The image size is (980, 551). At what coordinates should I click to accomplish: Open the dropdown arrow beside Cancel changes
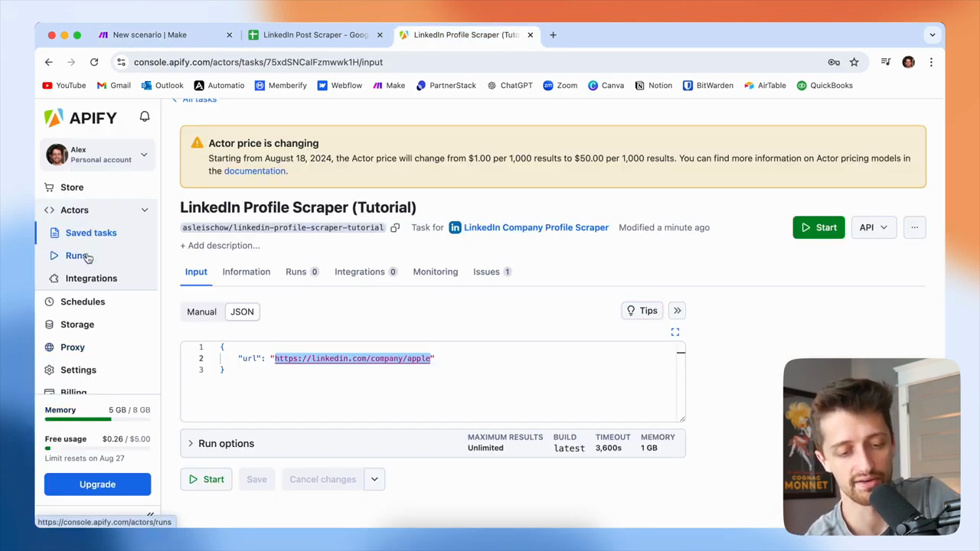(374, 479)
